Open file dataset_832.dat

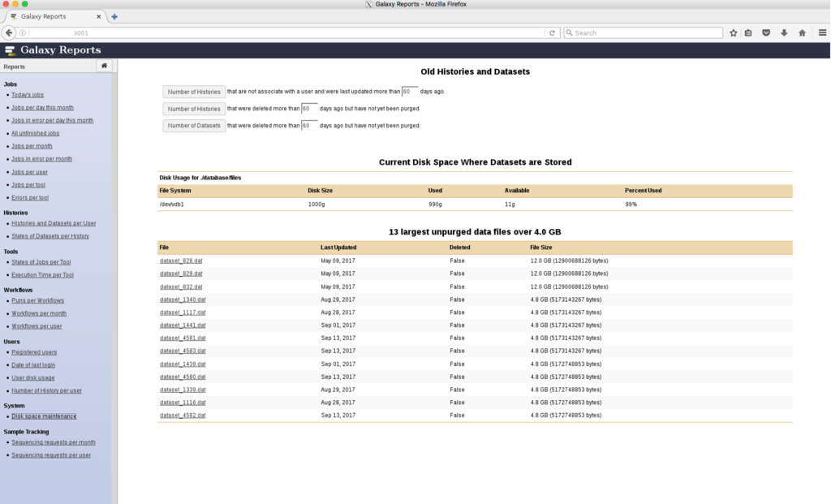click(x=181, y=286)
